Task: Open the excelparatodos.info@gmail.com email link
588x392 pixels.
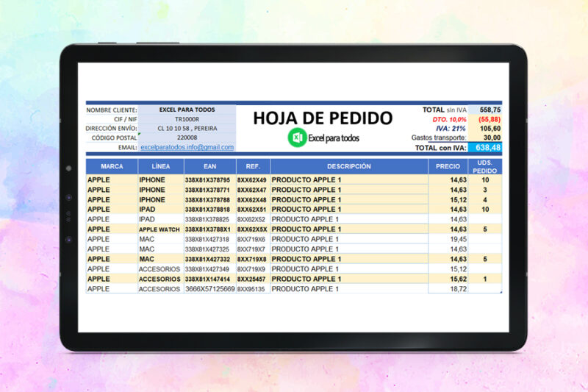Action: point(187,147)
